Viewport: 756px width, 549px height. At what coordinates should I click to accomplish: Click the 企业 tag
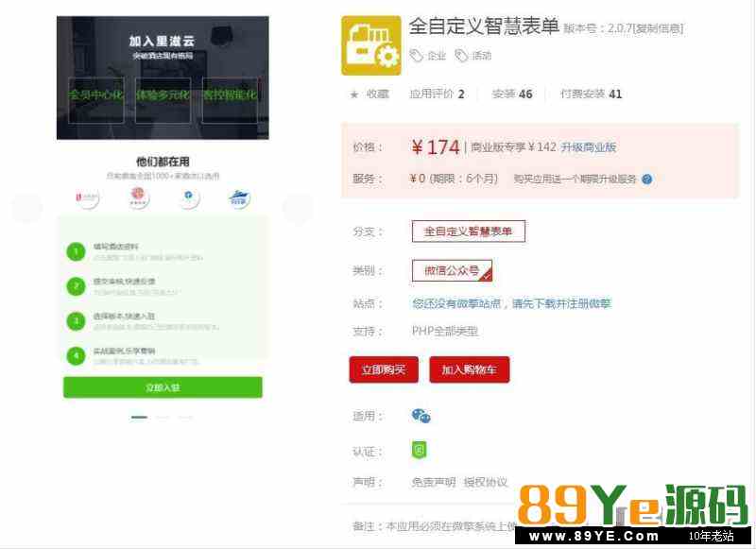pos(428,56)
